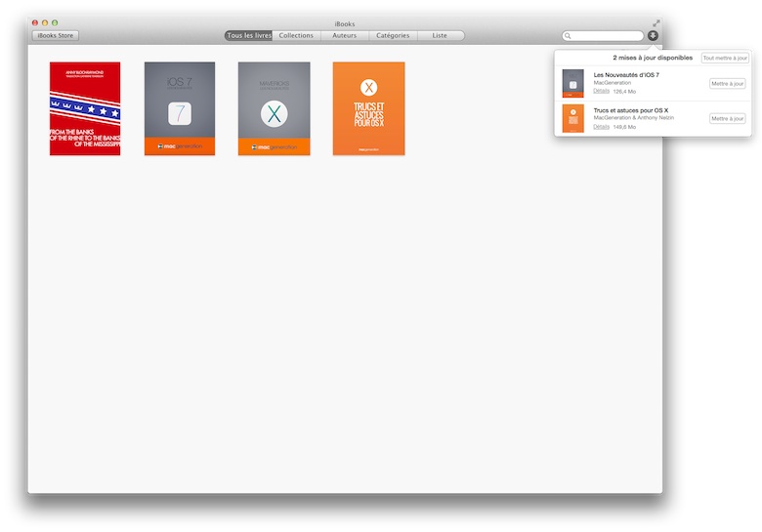Click the 126,4 Mo size text

point(624,91)
